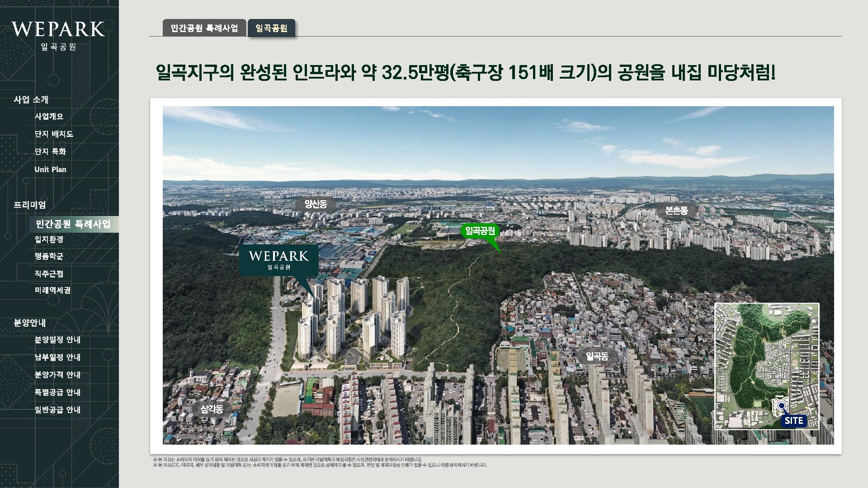Screen dimensions: 868x488
Task: Select the 분양안내 menu heading
Action: tap(29, 323)
